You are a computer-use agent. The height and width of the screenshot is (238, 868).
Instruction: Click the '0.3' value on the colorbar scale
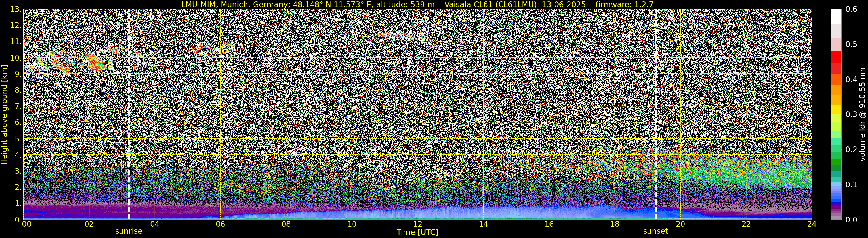(852, 115)
